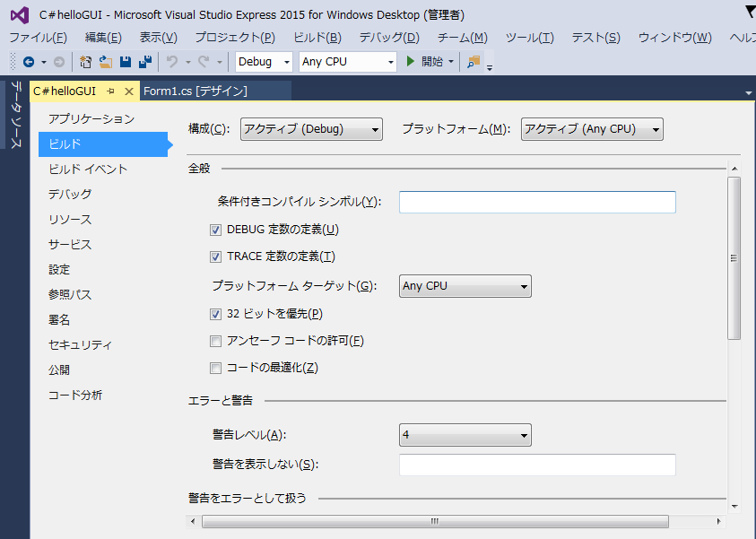The width and height of the screenshot is (756, 539).
Task: Select the リソース properties page
Action: coord(70,220)
